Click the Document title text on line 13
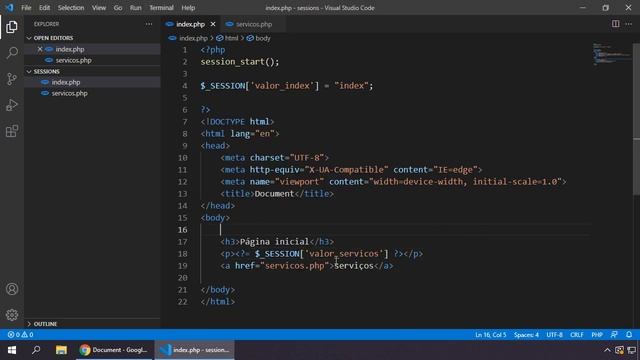Screen dimensions: 640x360 click(x=274, y=193)
